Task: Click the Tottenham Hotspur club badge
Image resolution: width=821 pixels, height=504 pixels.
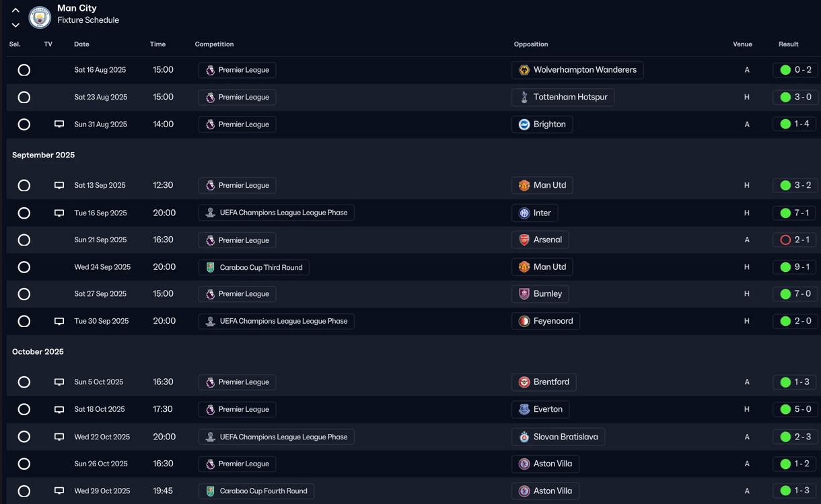Action: point(524,98)
